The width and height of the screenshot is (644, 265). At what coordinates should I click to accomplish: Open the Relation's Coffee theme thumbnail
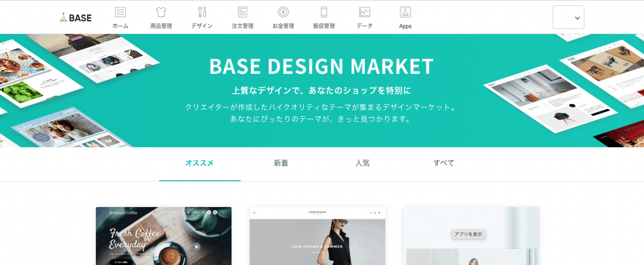[164, 236]
